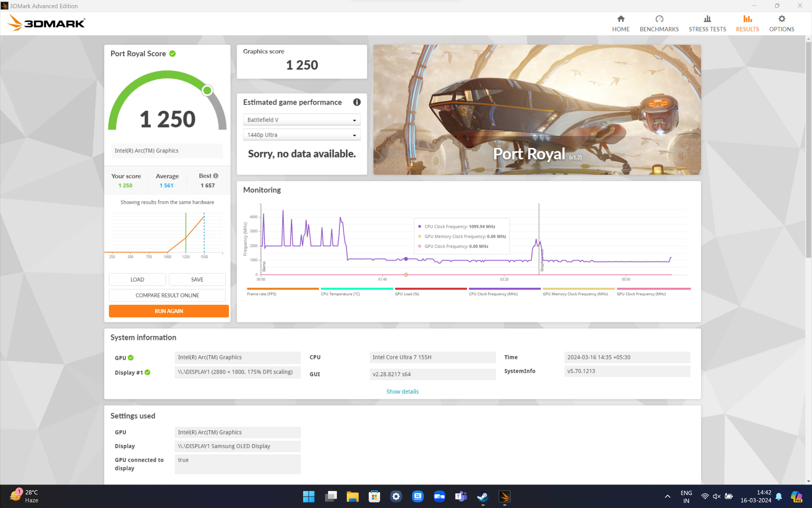Screen dimensions: 812x508
Task: Click the Intel(R) Arc(TM) Graphics score label
Action: [x=167, y=151]
